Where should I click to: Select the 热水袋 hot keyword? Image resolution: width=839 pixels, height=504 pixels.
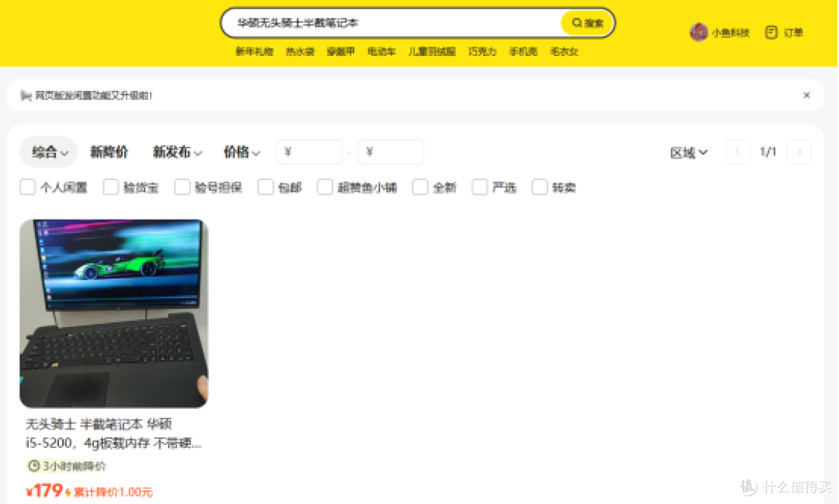tap(300, 52)
